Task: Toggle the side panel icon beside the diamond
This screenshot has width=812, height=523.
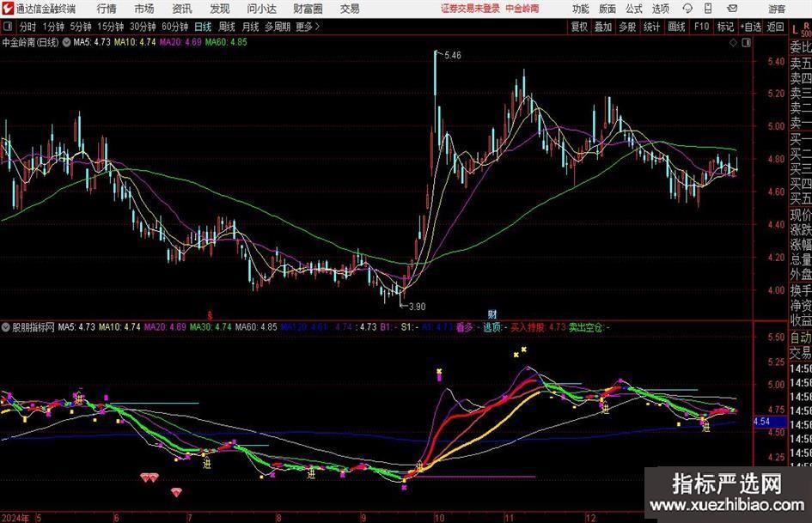Action: (746, 43)
